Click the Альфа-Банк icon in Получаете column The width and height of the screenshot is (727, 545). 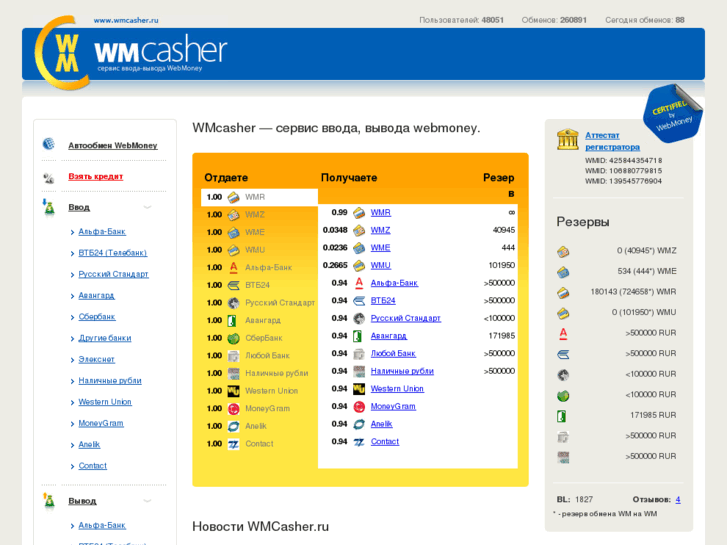[359, 283]
